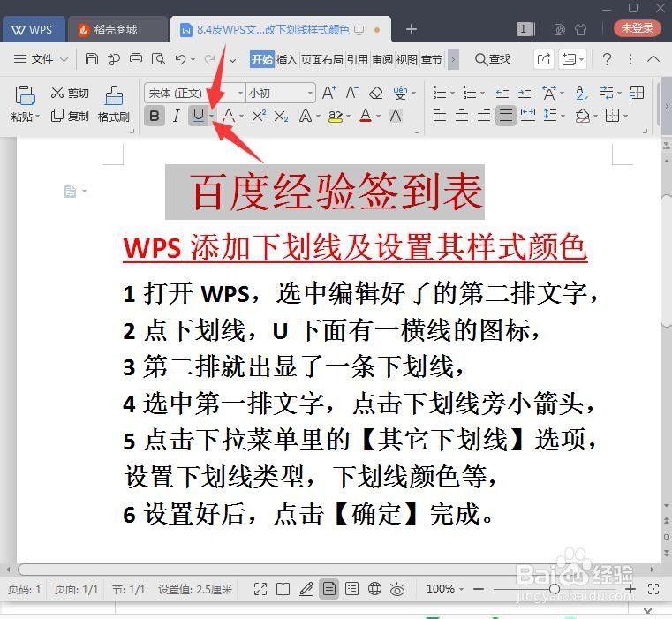The height and width of the screenshot is (619, 672).
Task: Clear formatting with eraser icon
Action: (376, 93)
